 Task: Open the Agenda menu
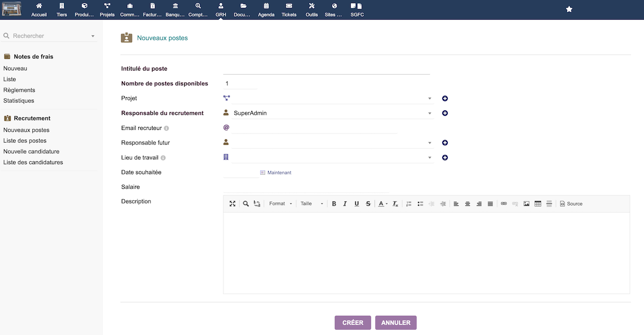click(x=266, y=10)
